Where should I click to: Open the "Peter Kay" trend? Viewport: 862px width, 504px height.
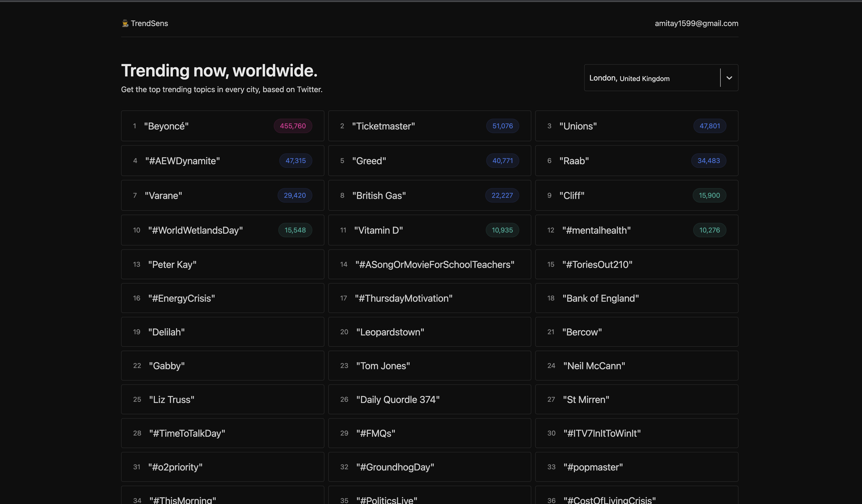point(222,264)
